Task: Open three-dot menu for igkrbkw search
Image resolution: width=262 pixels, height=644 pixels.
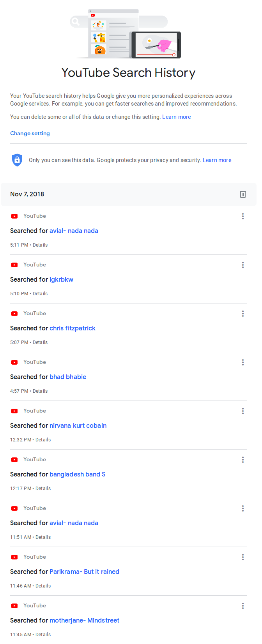Action: (x=243, y=265)
